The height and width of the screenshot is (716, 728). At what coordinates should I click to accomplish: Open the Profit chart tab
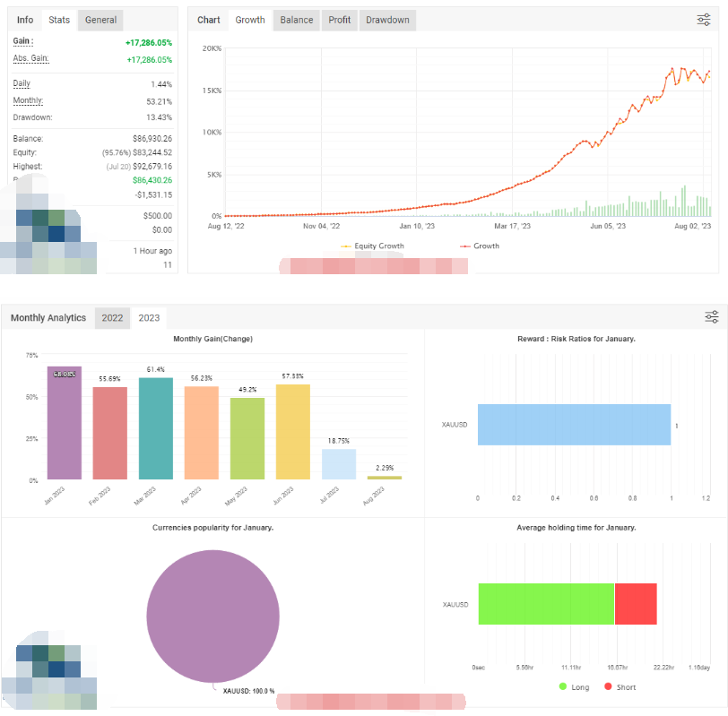[x=340, y=20]
